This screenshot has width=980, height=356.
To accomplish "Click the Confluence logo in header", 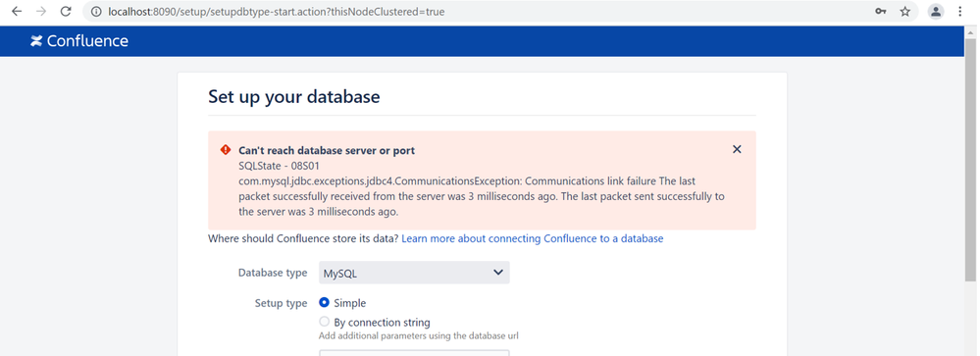I will pyautogui.click(x=79, y=41).
